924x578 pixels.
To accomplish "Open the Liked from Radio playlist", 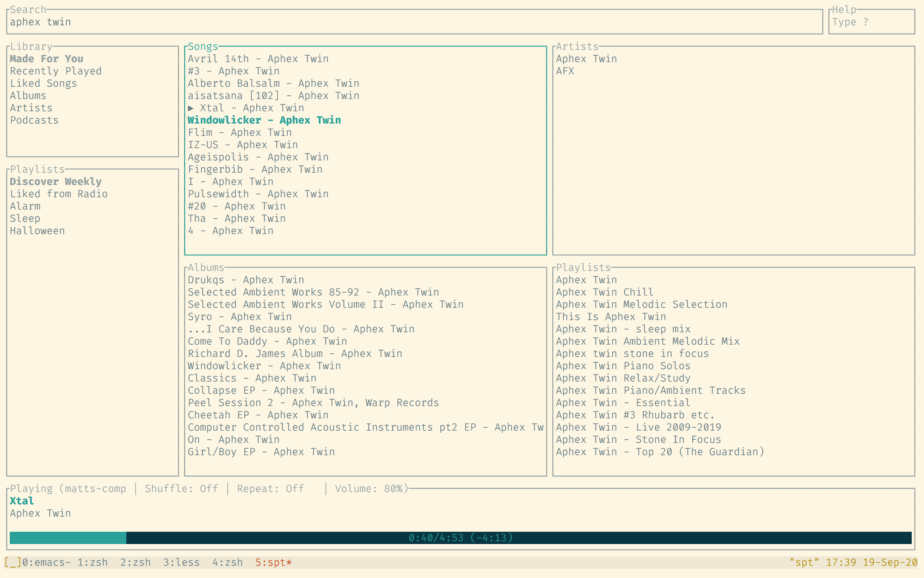I will click(x=59, y=194).
